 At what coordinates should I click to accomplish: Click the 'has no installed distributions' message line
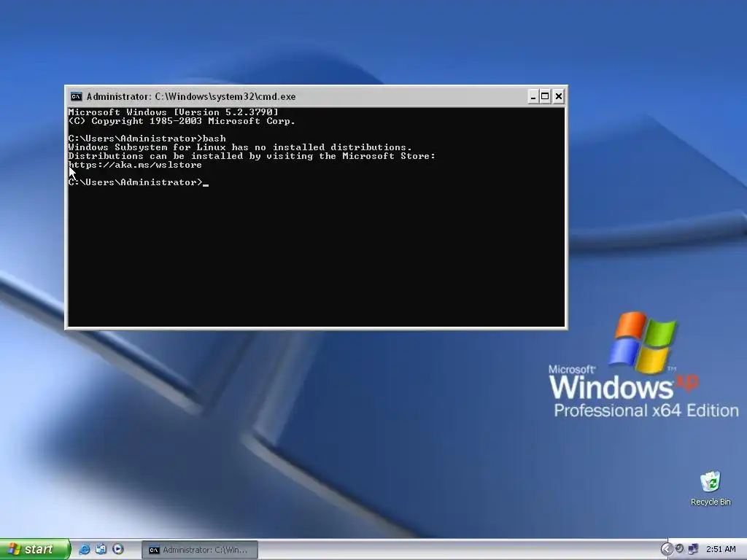pyautogui.click(x=240, y=147)
